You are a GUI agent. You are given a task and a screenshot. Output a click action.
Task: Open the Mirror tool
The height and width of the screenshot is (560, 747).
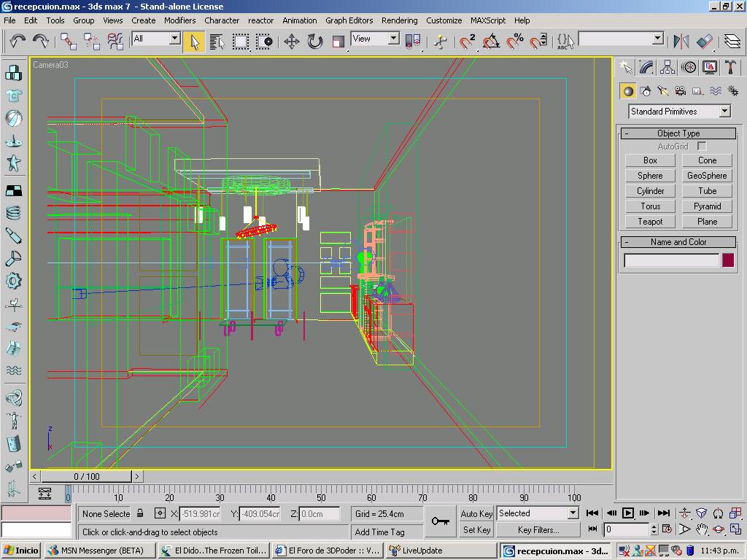point(681,42)
